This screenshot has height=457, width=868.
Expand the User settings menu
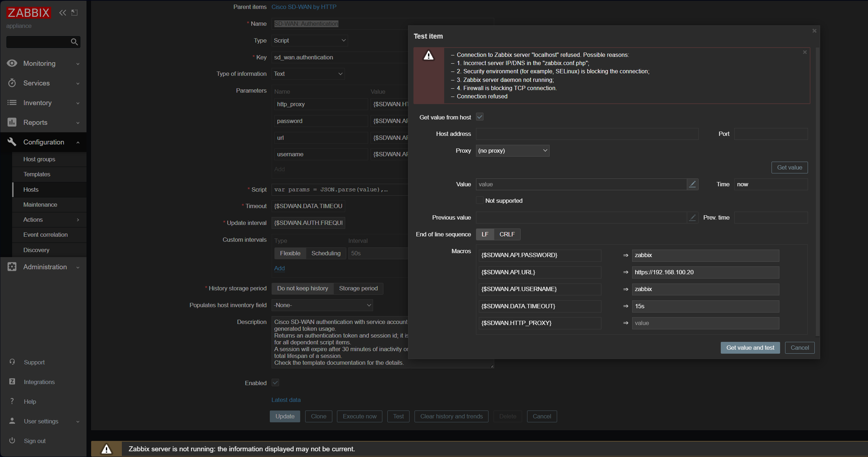(78, 421)
